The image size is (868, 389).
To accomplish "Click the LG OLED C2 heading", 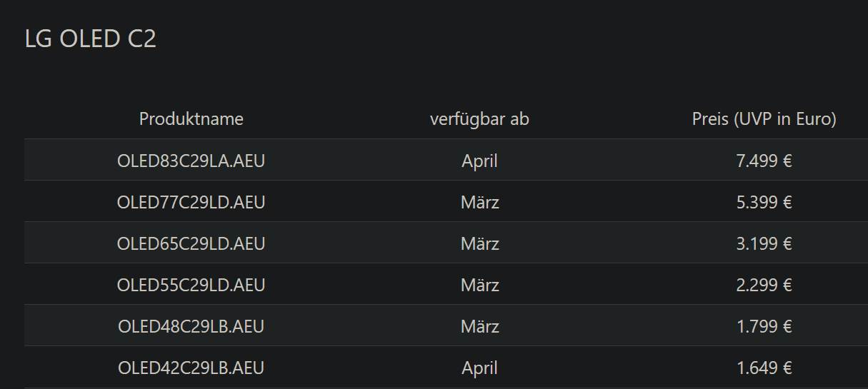I will 91,39.
